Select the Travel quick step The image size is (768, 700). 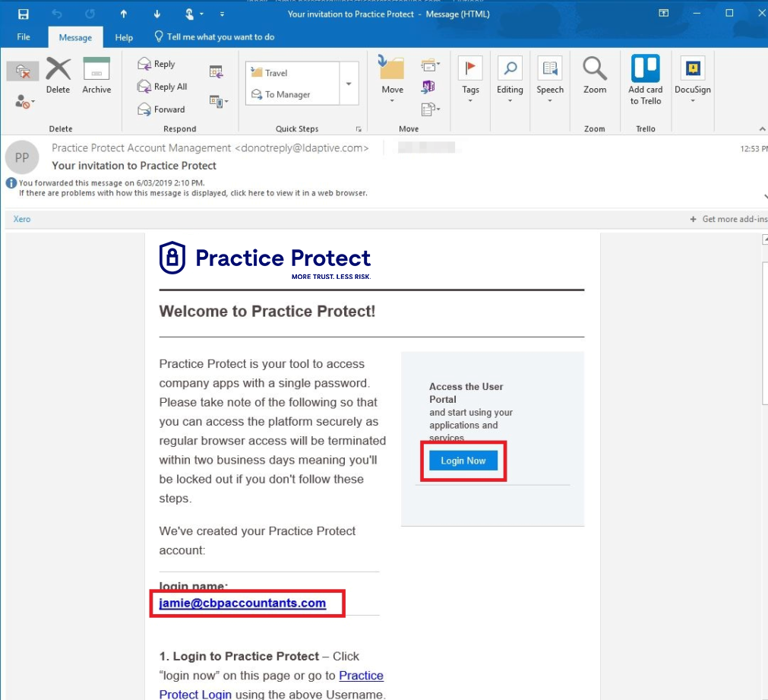[x=292, y=72]
